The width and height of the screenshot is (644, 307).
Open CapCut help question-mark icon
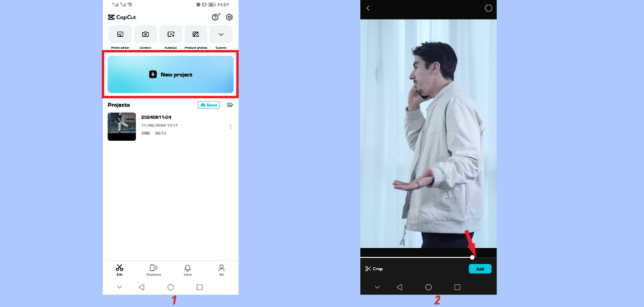[215, 17]
